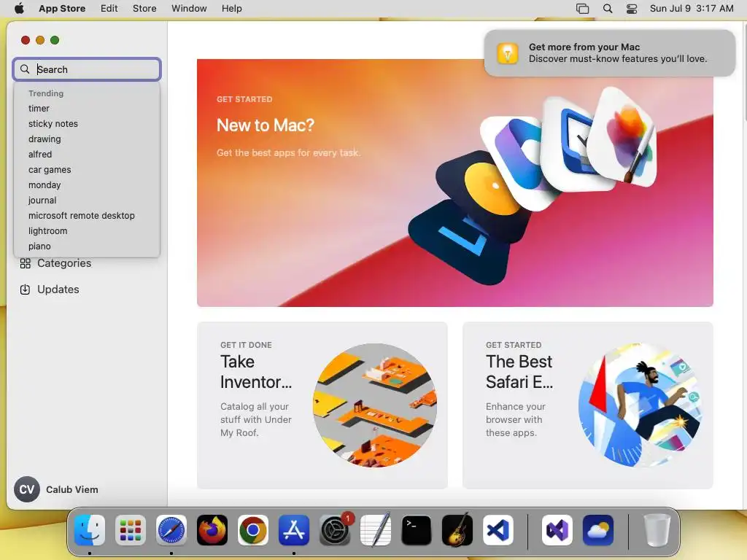Viewport: 747px width, 560px height.
Task: Open Terminal from the Dock
Action: pos(417,530)
